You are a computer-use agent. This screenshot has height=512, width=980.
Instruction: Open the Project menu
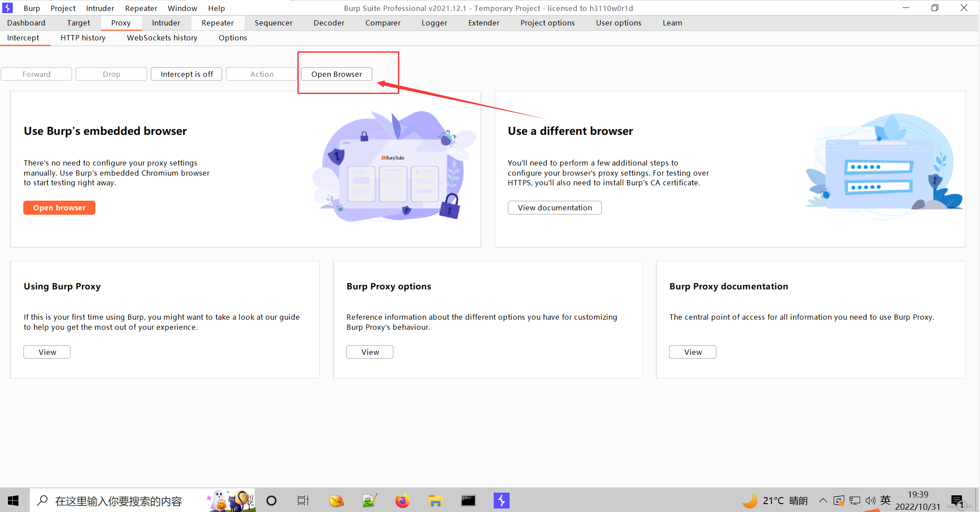(x=63, y=8)
